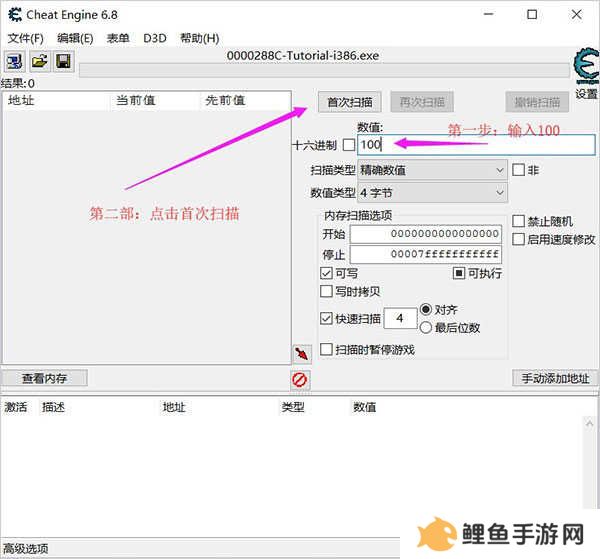
Task: Click the address table scrollbar up arrow
Action: point(589,423)
